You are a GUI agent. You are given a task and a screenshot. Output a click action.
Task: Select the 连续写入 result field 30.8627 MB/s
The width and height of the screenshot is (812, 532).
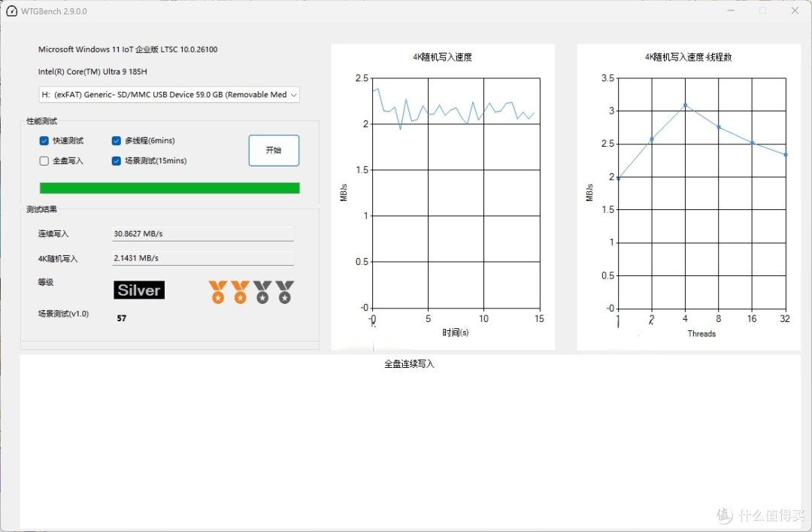[203, 234]
